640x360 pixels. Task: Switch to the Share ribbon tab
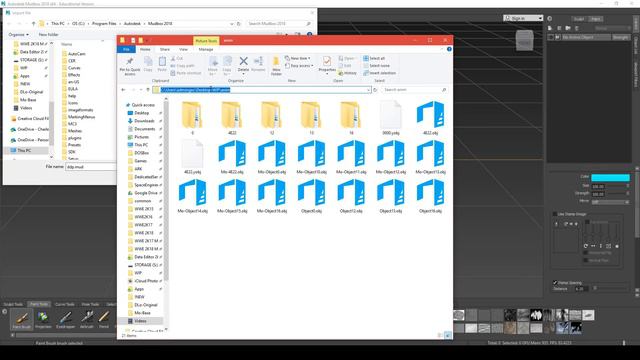pyautogui.click(x=165, y=49)
